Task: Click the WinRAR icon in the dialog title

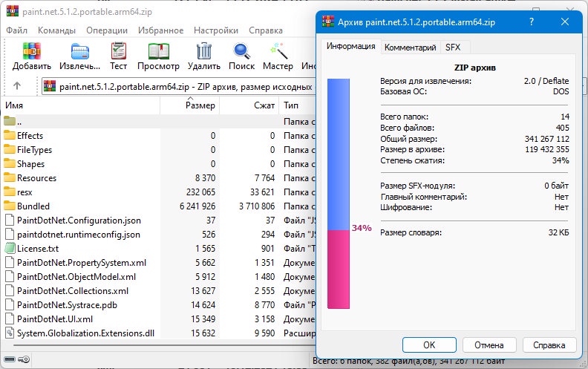Action: (328, 22)
